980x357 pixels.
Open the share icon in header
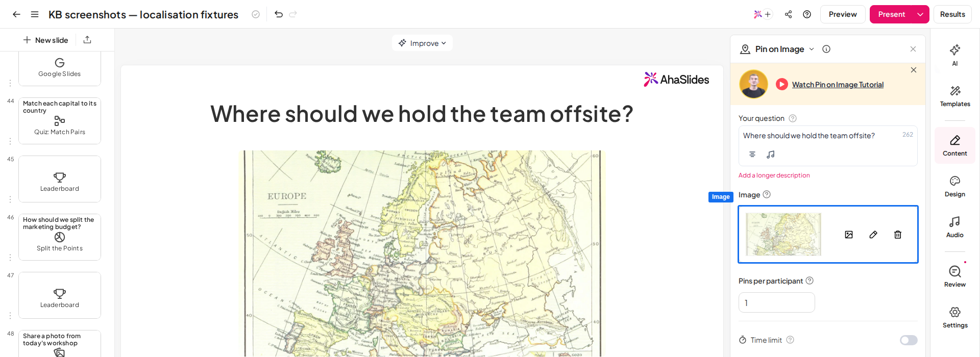788,14
